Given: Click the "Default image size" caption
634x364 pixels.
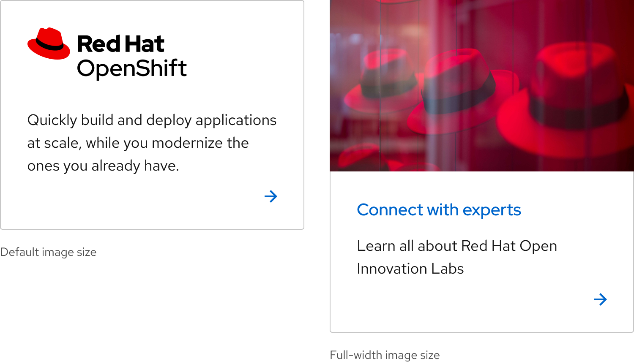Looking at the screenshot, I should coord(48,252).
